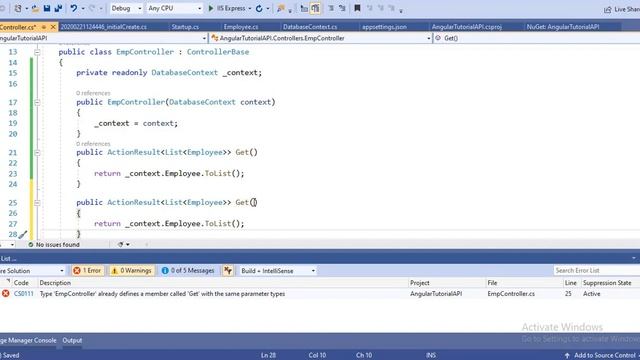Switch to the appsettings.json tab

coord(384,27)
